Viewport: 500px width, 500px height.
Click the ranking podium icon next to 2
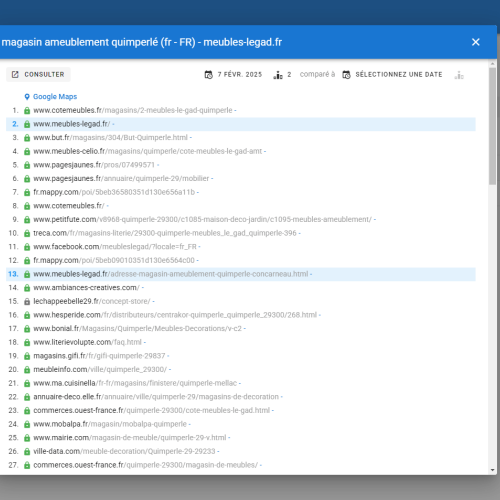(x=278, y=75)
